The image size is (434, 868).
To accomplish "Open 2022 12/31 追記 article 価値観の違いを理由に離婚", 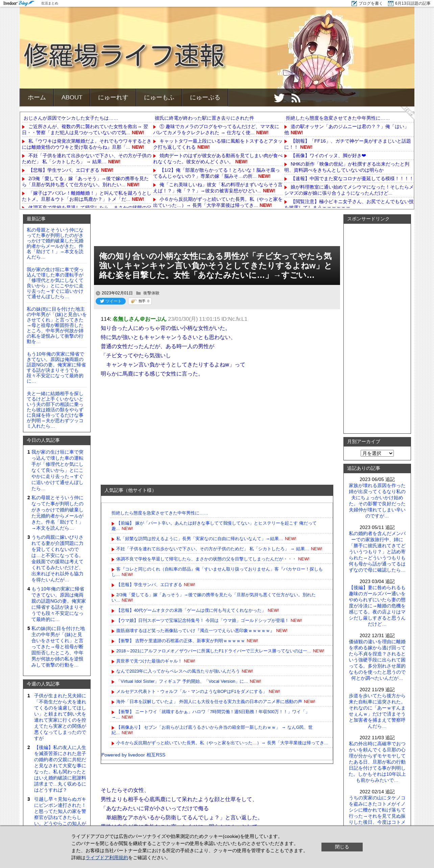I will [x=377, y=660].
